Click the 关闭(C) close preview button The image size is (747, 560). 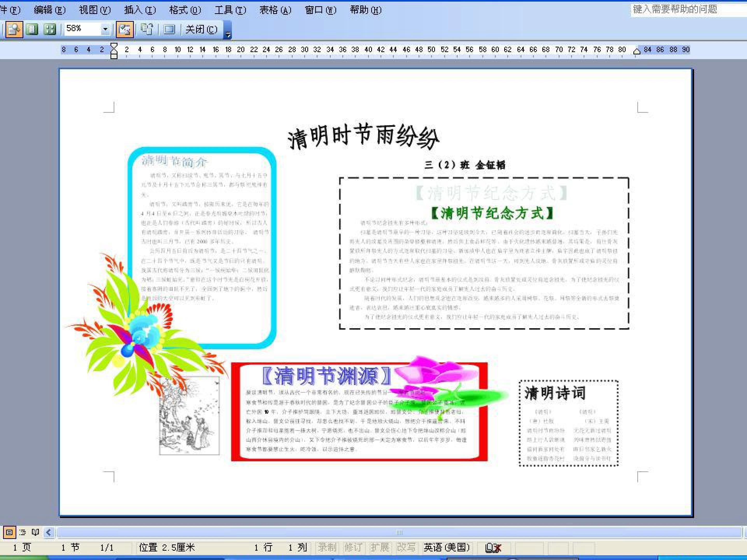coord(201,29)
